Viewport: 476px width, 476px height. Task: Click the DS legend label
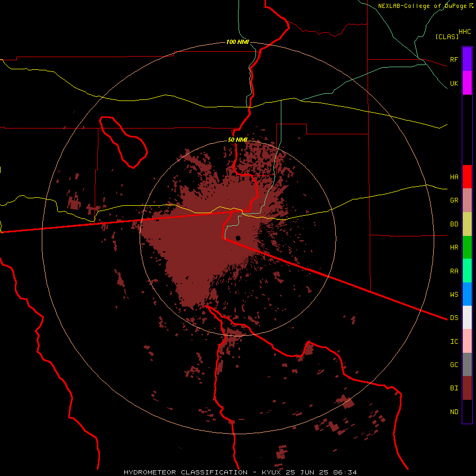coord(454,317)
